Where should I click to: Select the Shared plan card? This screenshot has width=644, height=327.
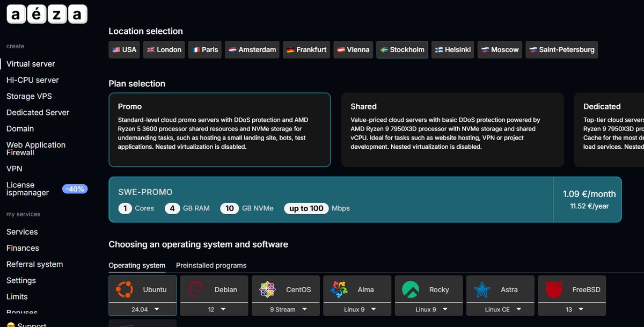tap(452, 130)
